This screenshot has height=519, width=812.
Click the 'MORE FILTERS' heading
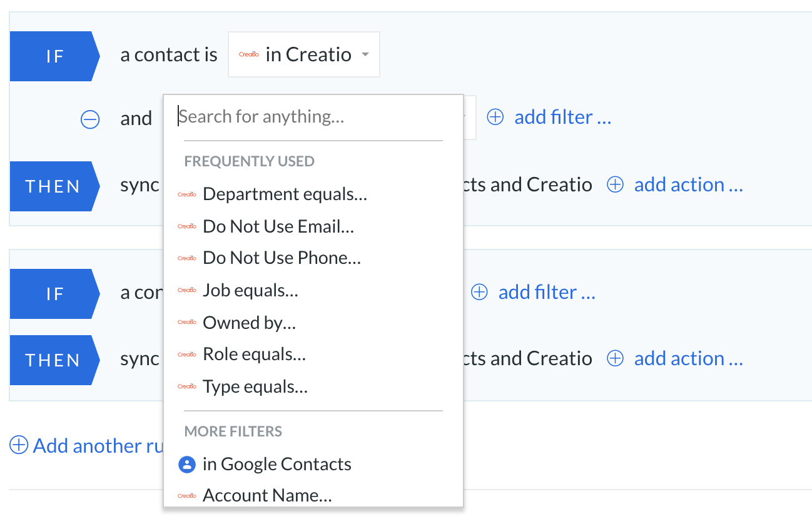[233, 431]
